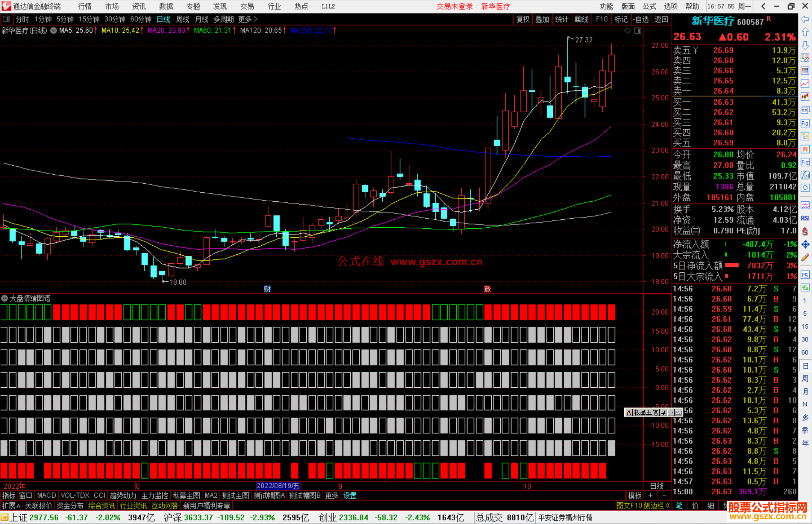This screenshot has width=812, height=524.
Task: Click the red S icon in sidebar
Action: (805, 231)
